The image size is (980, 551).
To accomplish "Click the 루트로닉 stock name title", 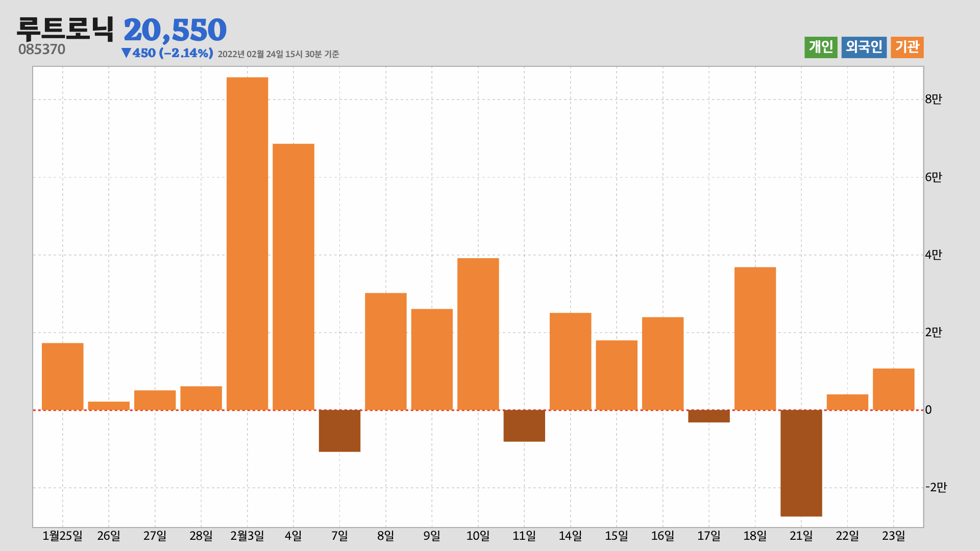I will [65, 29].
